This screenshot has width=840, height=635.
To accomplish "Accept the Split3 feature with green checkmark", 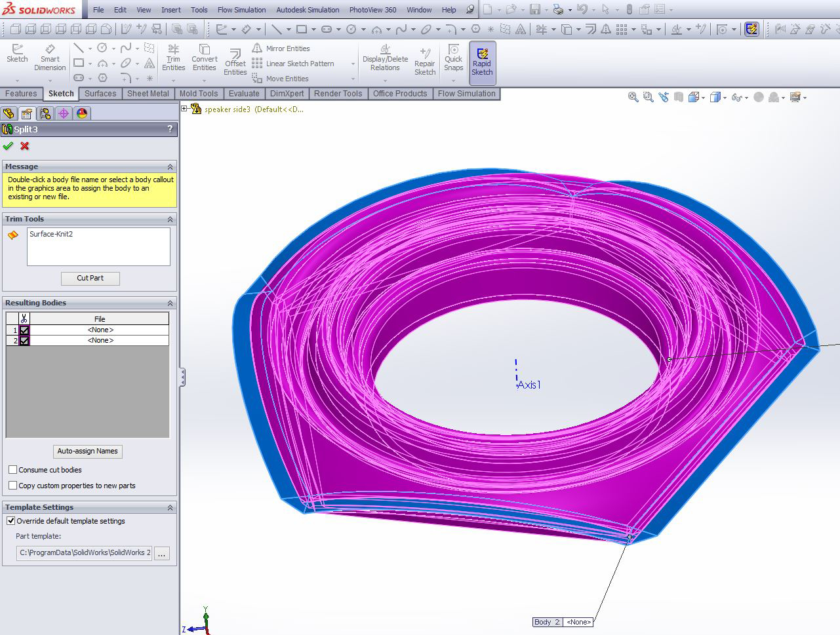I will point(8,145).
